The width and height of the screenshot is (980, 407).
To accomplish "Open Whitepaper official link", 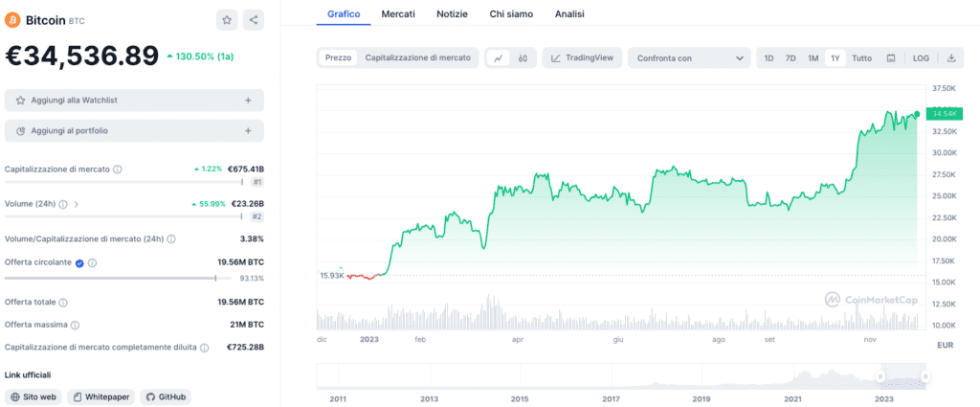I will (101, 397).
